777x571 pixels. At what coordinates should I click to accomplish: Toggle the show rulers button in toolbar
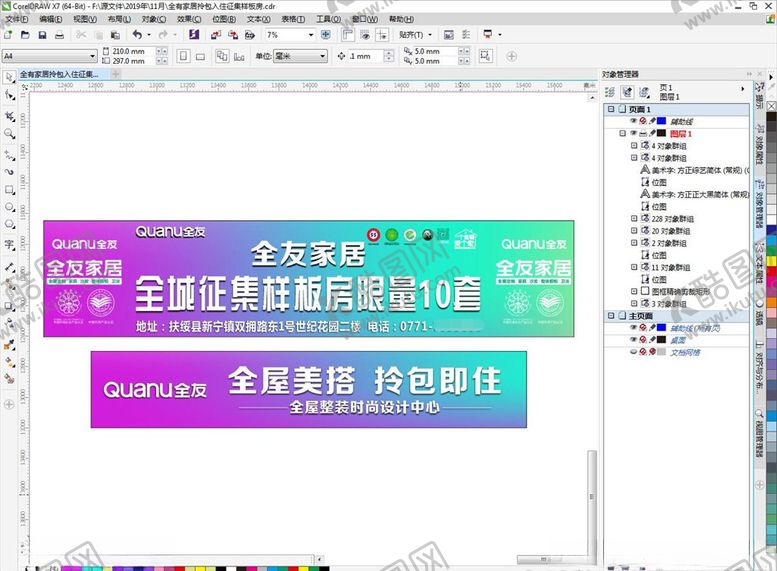348,35
